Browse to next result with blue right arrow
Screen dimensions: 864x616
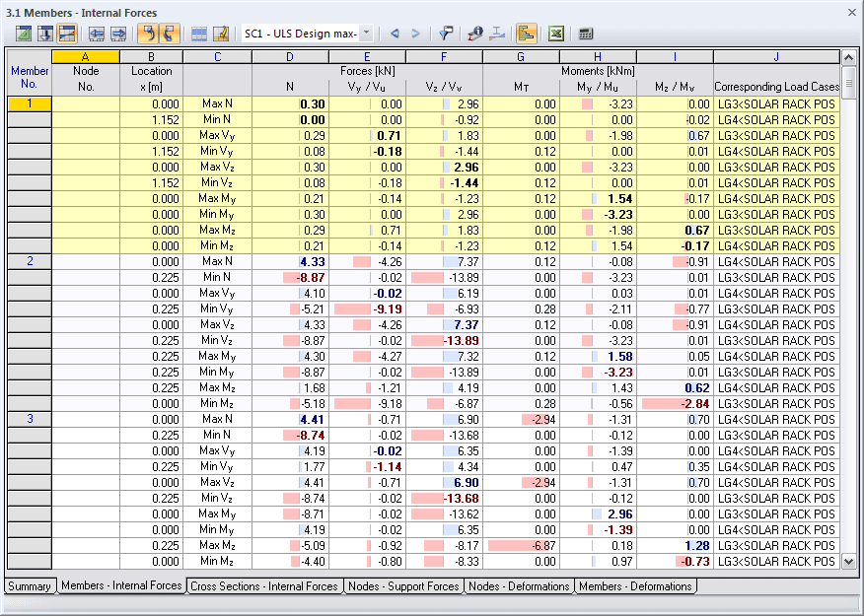[x=415, y=33]
